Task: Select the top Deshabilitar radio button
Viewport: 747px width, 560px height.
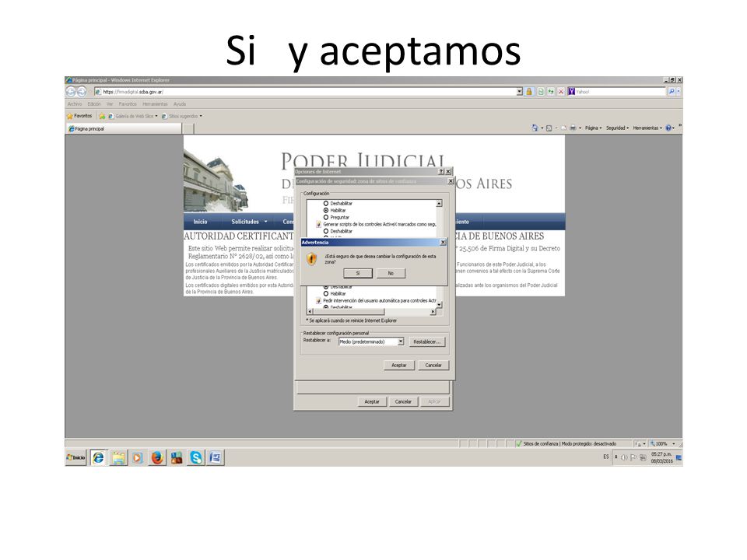Action: click(326, 203)
